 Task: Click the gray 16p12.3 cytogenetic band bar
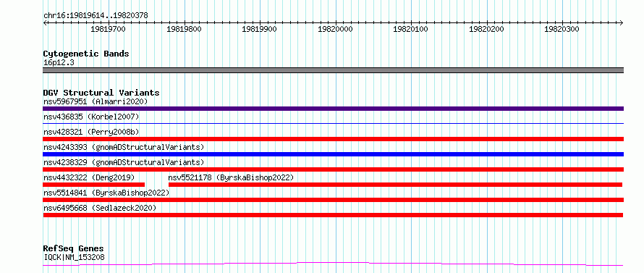333,70
